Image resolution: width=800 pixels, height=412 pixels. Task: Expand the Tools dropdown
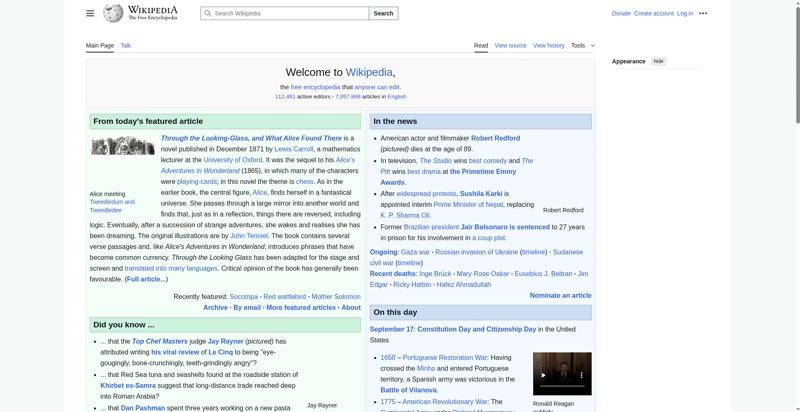(x=583, y=45)
